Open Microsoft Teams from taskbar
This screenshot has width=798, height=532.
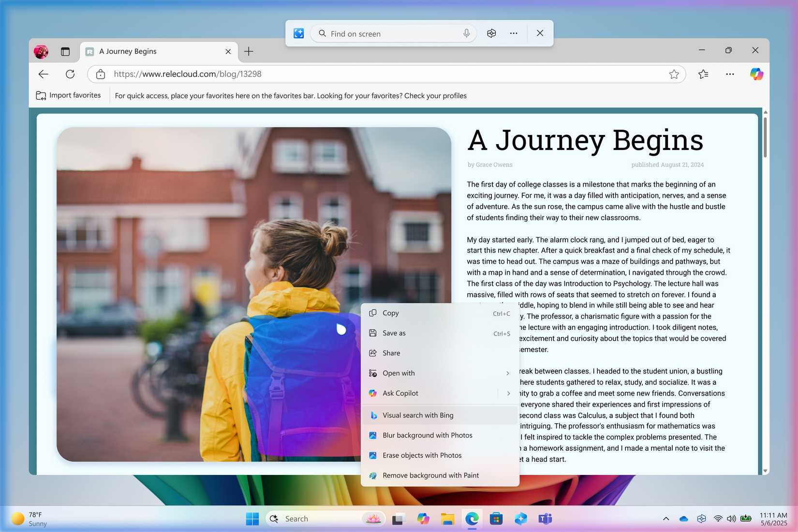pyautogui.click(x=545, y=519)
